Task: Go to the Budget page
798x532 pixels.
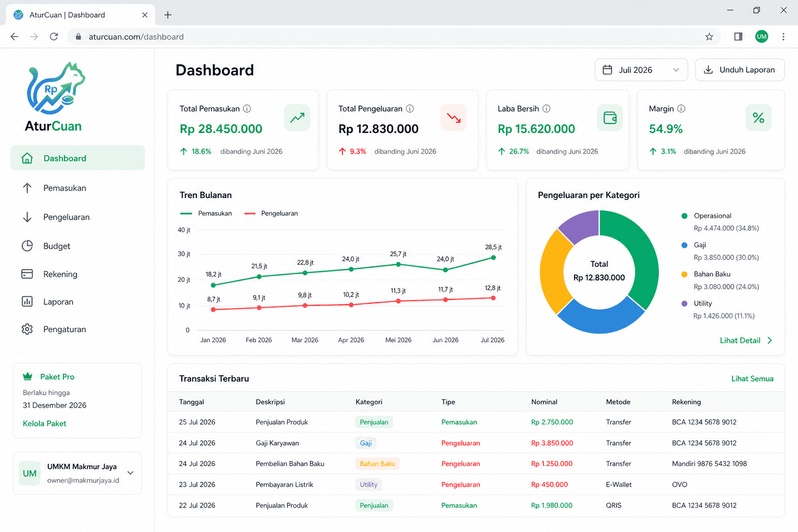Action: coord(77,246)
